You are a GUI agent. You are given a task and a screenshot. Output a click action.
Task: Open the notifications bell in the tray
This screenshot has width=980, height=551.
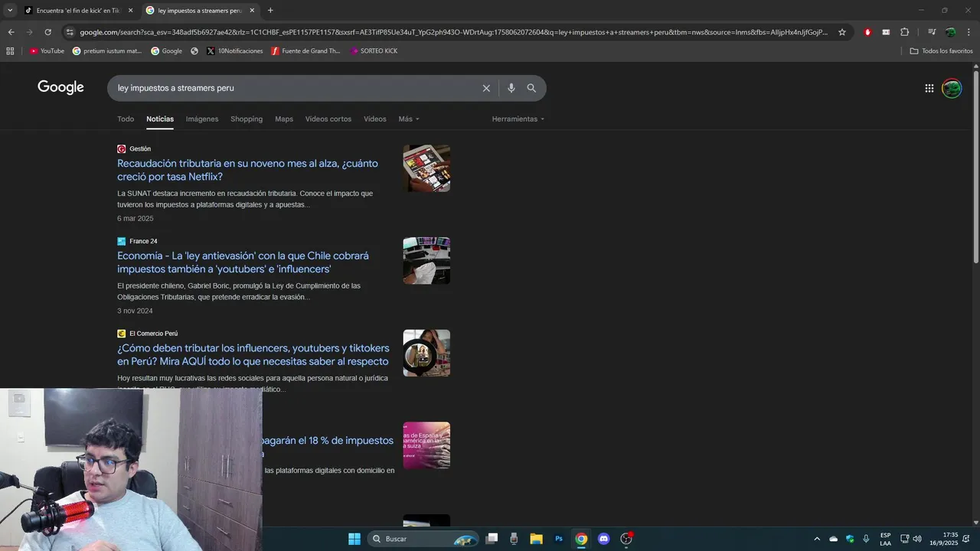pos(965,539)
